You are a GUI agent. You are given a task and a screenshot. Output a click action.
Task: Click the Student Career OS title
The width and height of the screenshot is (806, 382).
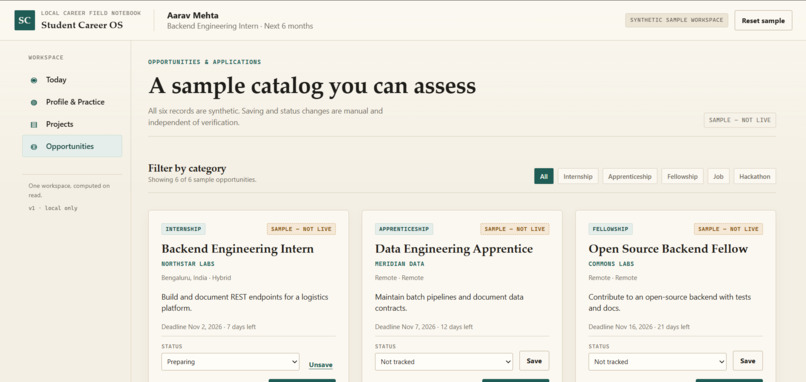82,25
